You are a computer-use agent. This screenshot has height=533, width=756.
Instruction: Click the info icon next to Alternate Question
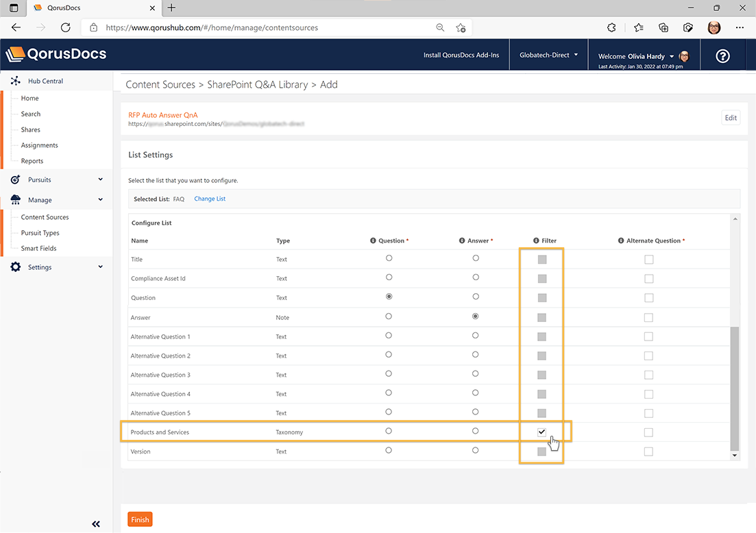[621, 240]
